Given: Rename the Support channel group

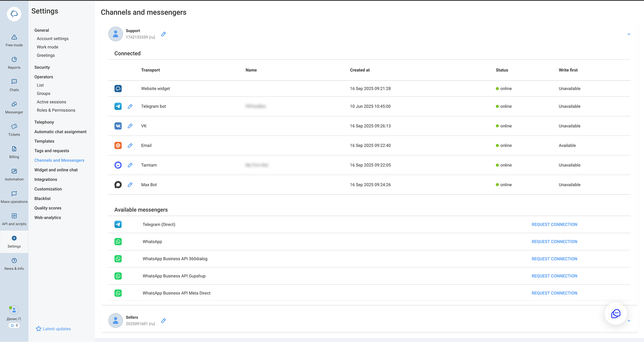Looking at the screenshot, I should pos(164,34).
